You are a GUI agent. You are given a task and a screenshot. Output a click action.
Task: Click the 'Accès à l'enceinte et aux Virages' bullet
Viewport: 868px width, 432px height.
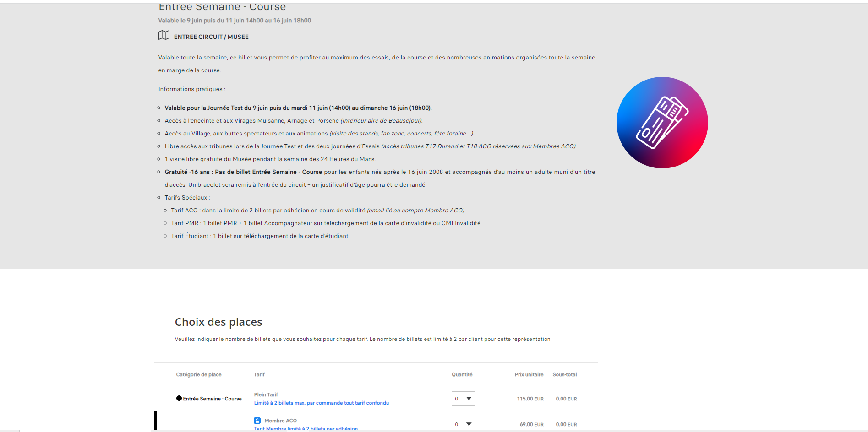tap(294, 121)
